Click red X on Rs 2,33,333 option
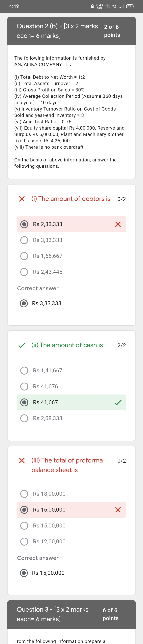 click(x=118, y=224)
